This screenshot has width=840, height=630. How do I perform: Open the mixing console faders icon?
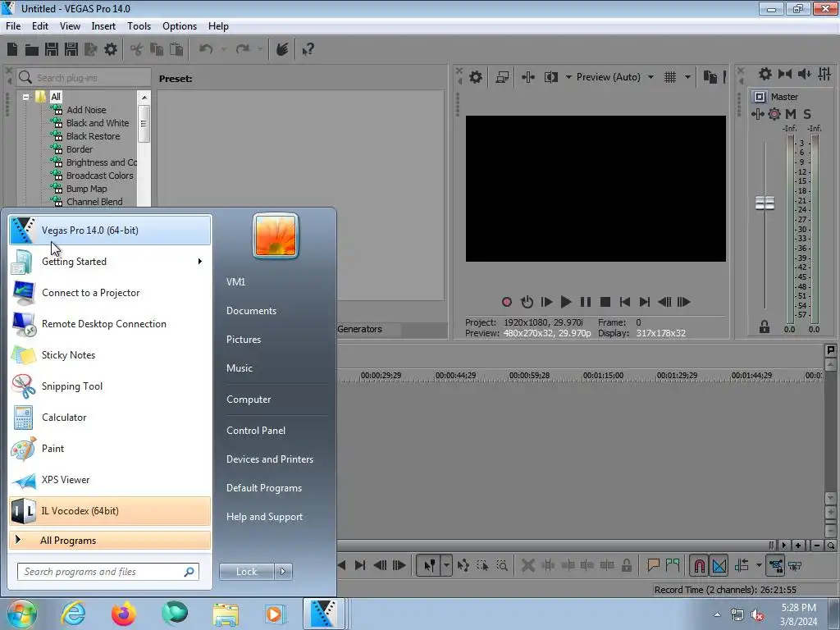[x=824, y=74]
